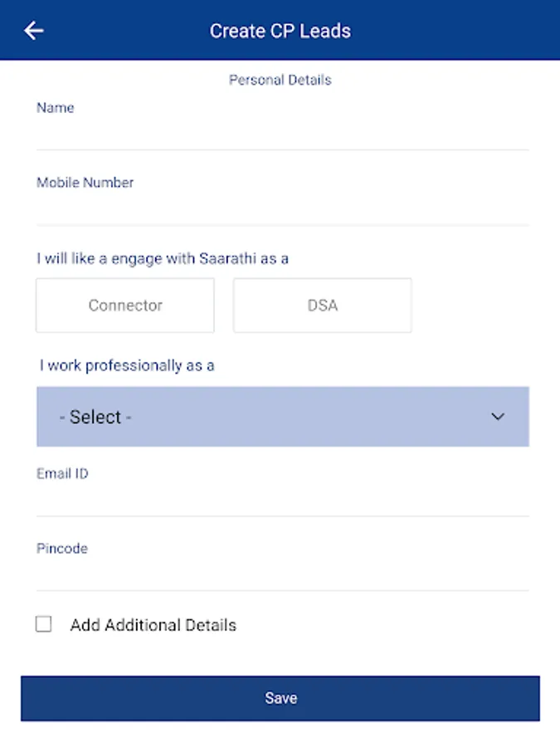Select the Pincode input field
This screenshot has height=747, width=560.
[x=282, y=574]
